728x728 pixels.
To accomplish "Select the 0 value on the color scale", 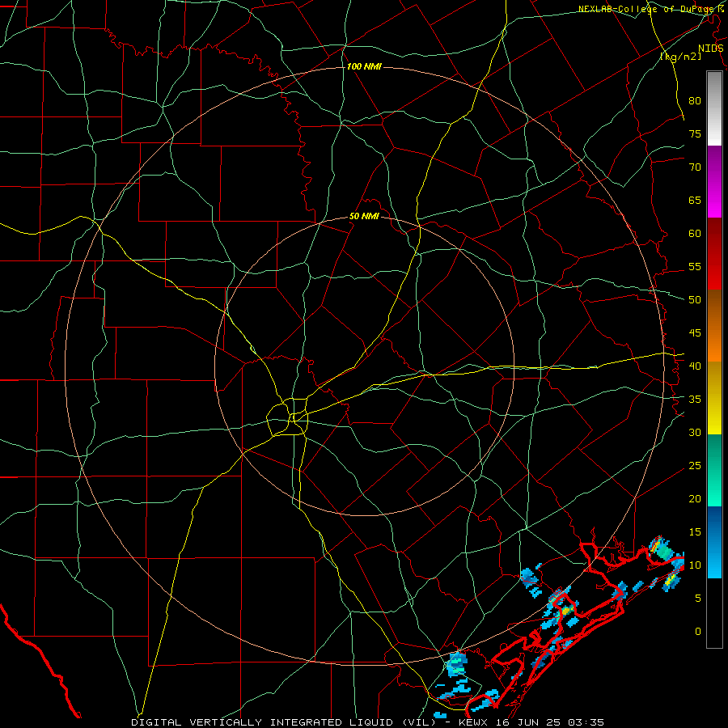I will [698, 632].
